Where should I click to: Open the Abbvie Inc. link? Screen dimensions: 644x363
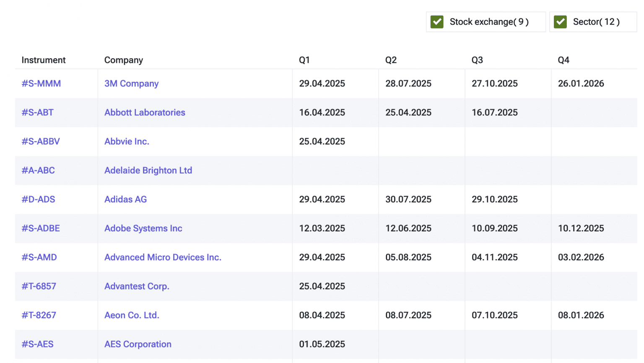[127, 141]
